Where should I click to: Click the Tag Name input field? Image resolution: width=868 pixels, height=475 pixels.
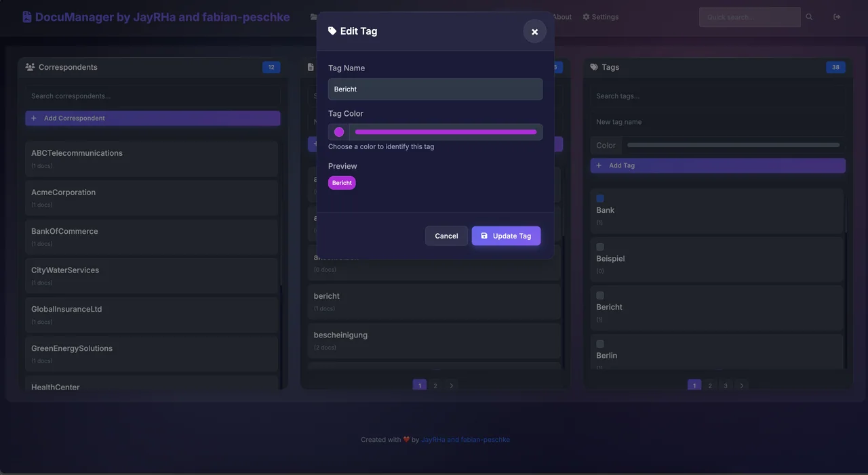tap(435, 89)
